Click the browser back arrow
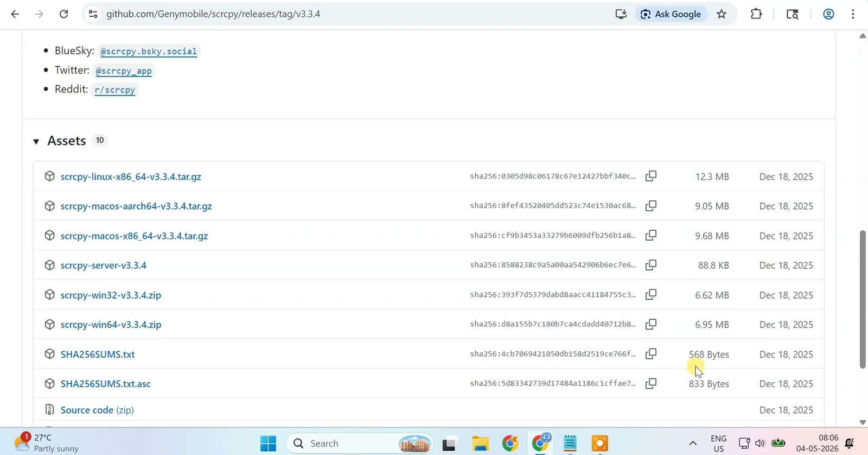 click(15, 14)
